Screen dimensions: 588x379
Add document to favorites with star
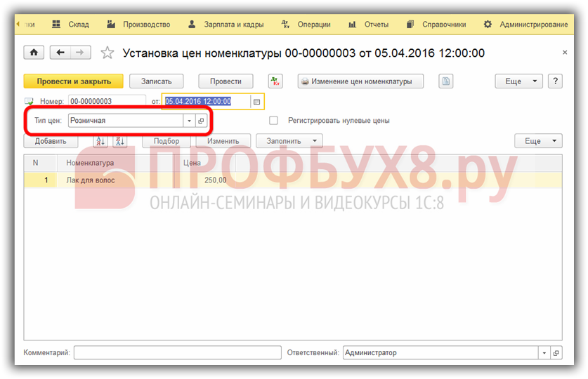click(107, 53)
